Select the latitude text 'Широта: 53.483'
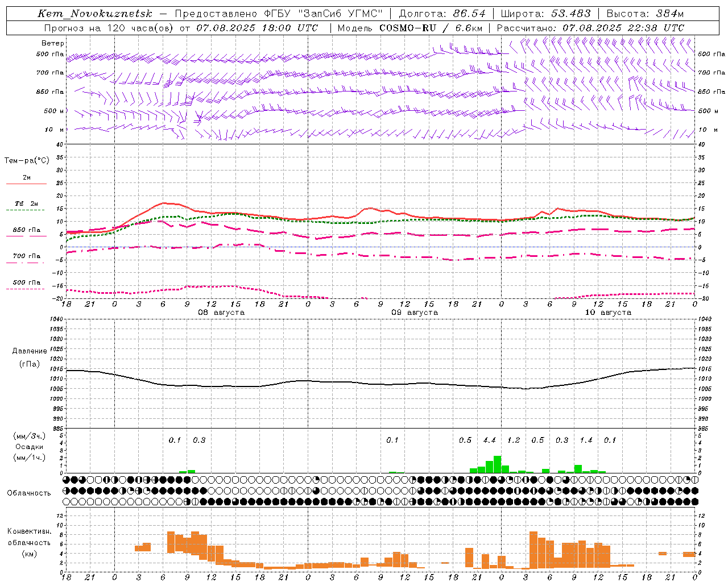The width and height of the screenshot is (728, 582). click(545, 14)
